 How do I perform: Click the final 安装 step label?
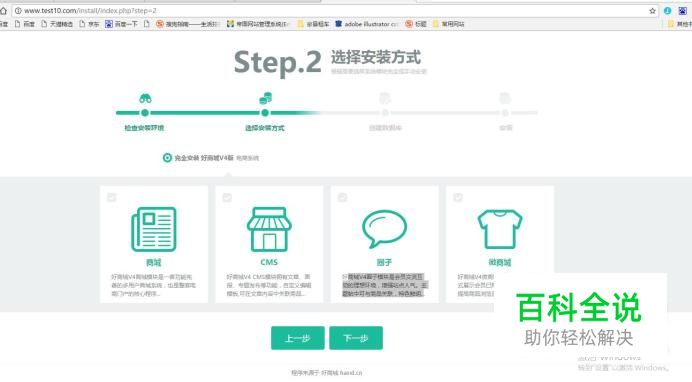click(x=506, y=128)
